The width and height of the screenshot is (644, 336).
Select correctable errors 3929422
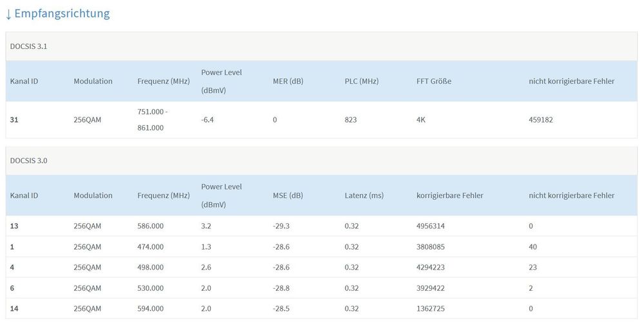click(x=431, y=288)
